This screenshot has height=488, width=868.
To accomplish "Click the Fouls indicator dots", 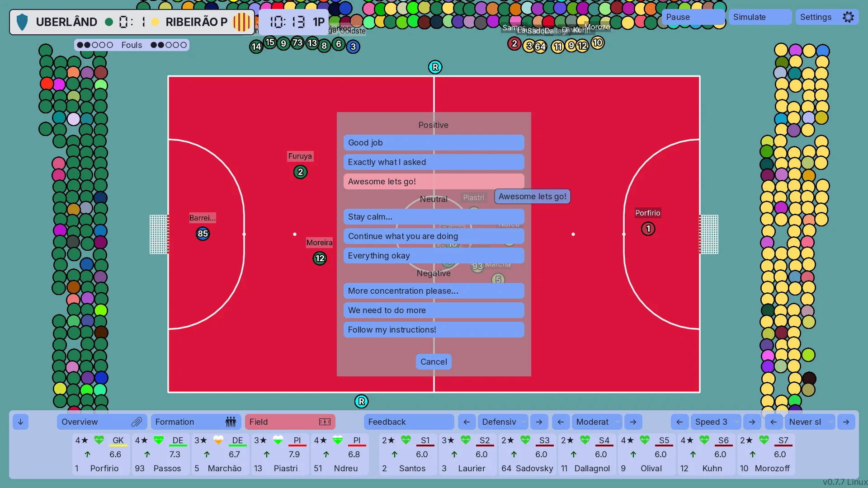I will tap(132, 45).
